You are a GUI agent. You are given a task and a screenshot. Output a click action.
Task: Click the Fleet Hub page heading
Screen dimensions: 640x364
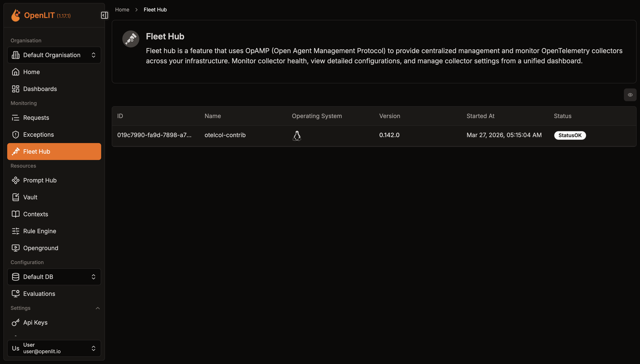[165, 36]
